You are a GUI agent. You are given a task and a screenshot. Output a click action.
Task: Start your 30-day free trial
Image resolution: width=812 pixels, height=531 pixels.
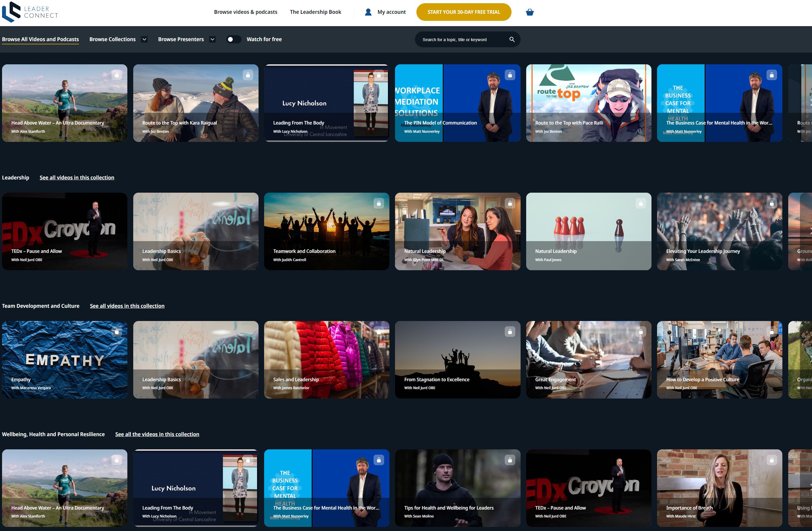(463, 12)
